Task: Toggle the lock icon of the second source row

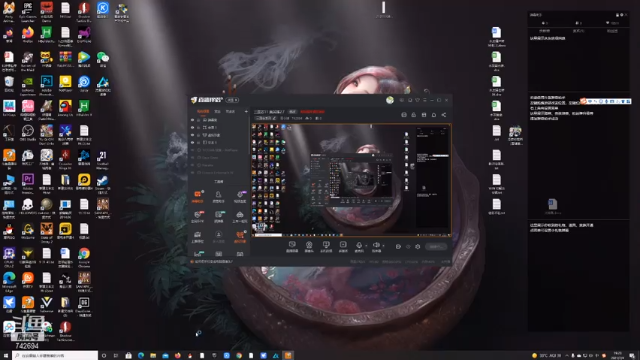Action: (199, 127)
